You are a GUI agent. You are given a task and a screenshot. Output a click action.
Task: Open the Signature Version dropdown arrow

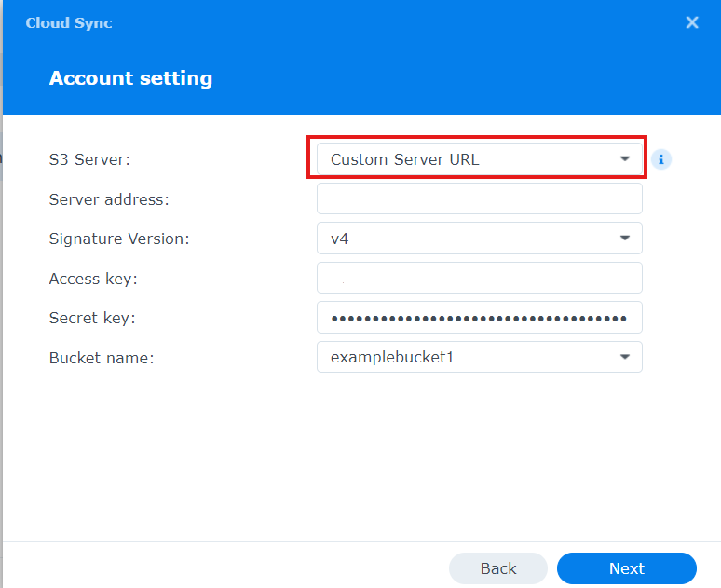coord(625,239)
